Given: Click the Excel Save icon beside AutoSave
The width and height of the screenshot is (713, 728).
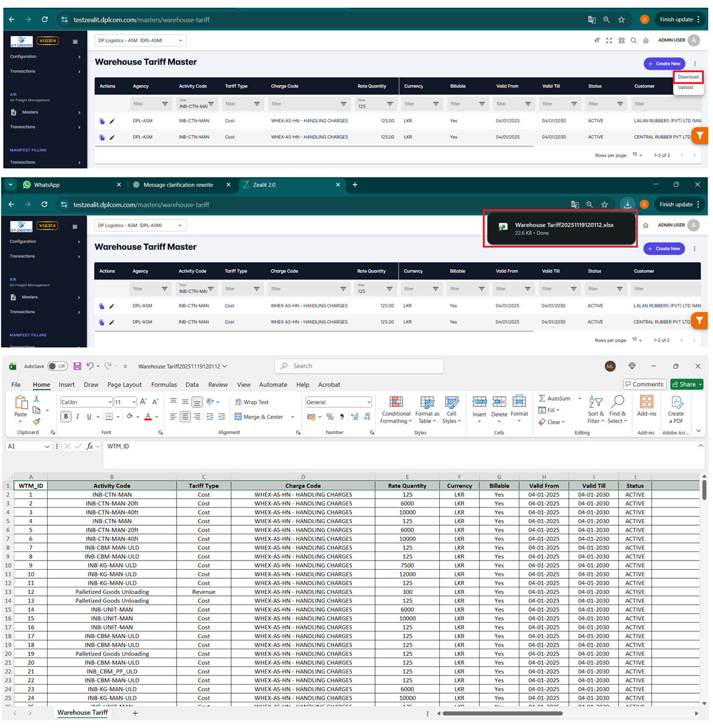Looking at the screenshot, I should (x=77, y=366).
